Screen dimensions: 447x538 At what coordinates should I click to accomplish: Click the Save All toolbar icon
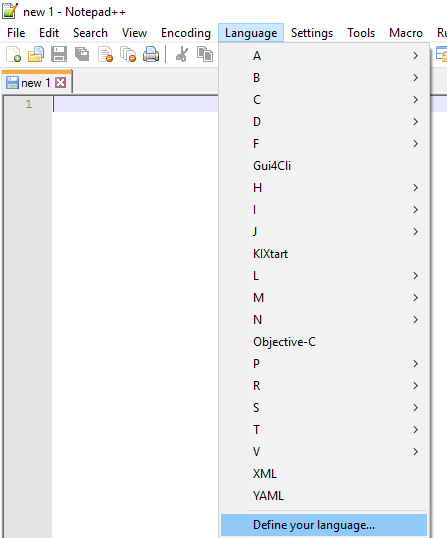(82, 54)
